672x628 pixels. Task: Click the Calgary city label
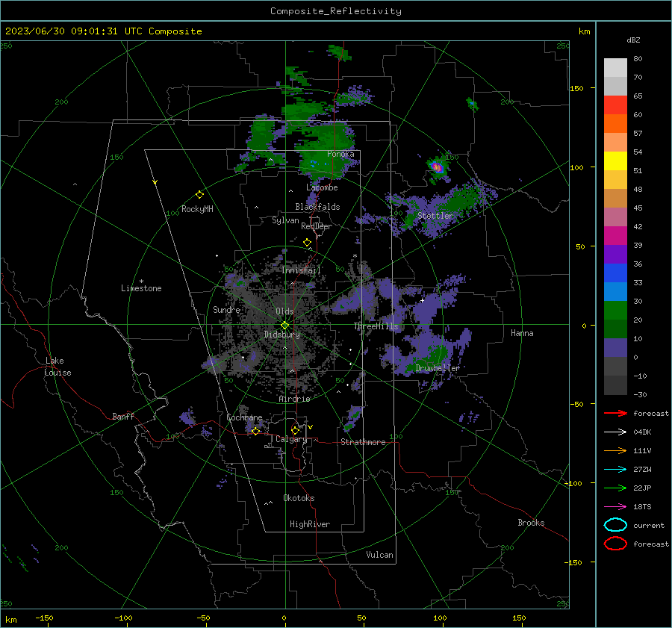291,439
